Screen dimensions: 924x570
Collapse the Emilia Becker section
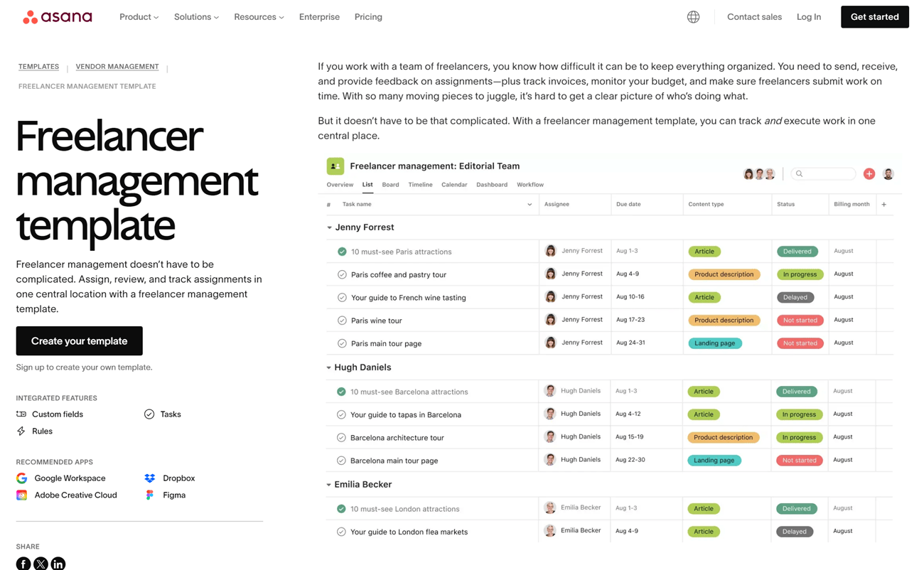pos(328,485)
